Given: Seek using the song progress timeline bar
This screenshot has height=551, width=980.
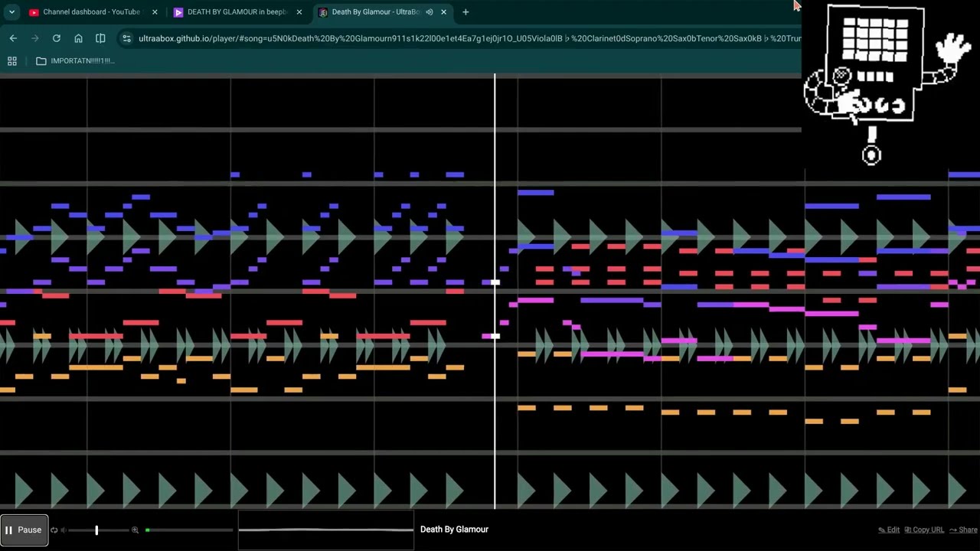Looking at the screenshot, I should click(x=188, y=530).
